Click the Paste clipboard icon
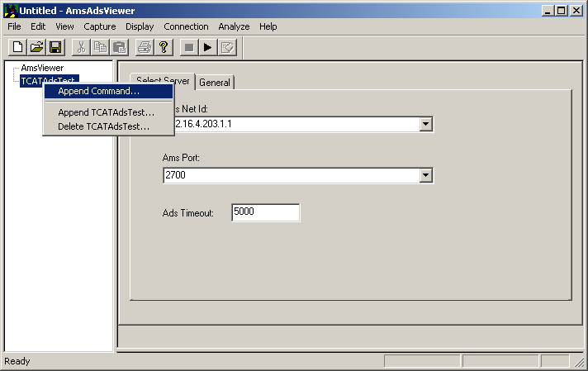588x371 pixels. (119, 48)
